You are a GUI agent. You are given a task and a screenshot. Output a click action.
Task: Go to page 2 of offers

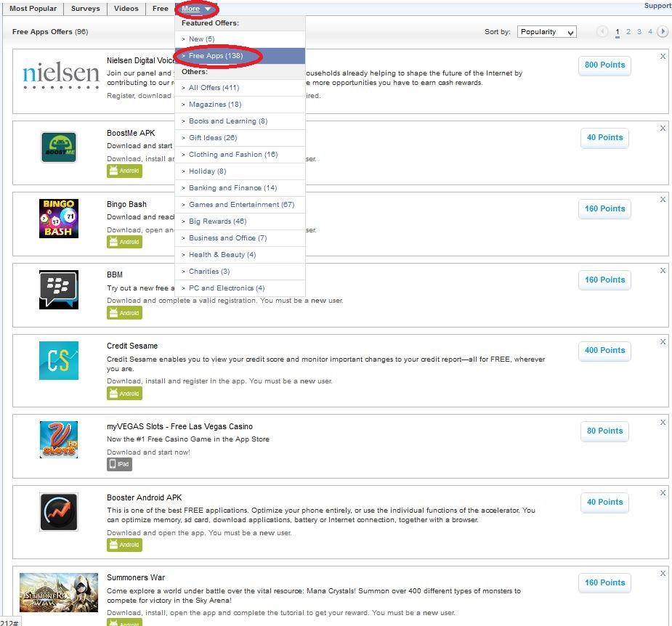[x=628, y=32]
